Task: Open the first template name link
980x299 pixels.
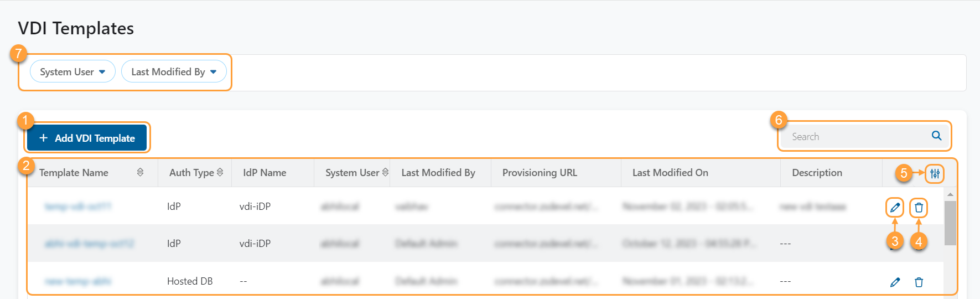Action: pyautogui.click(x=78, y=207)
